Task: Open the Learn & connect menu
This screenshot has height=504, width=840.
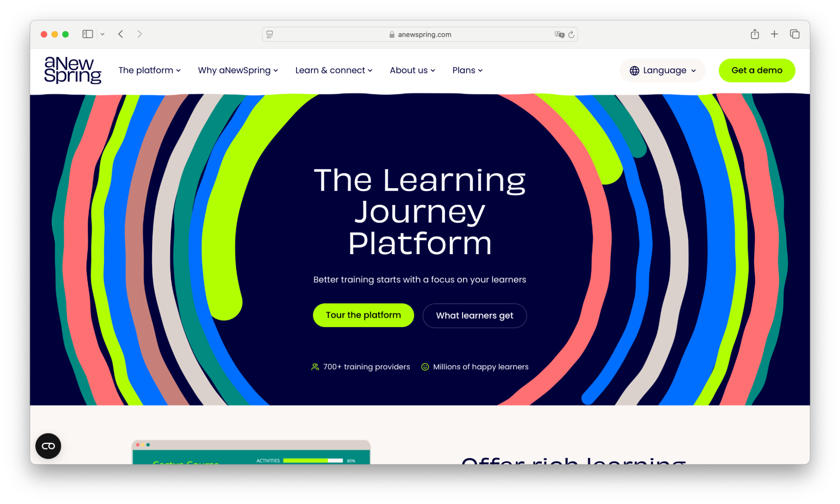Action: click(x=334, y=70)
